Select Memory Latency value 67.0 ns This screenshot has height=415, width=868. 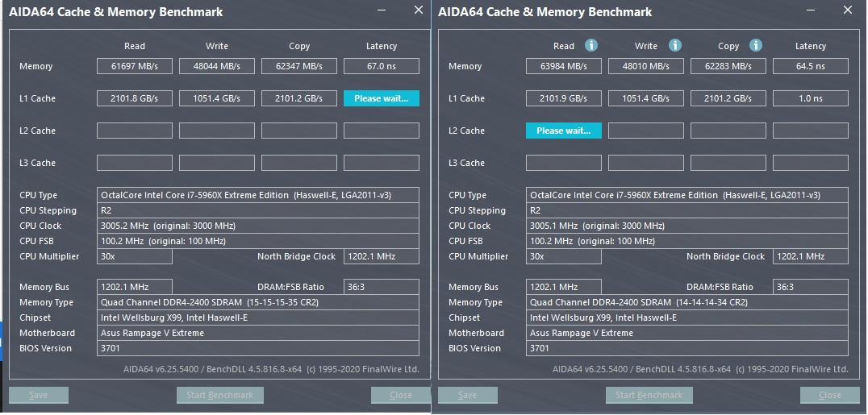point(382,66)
